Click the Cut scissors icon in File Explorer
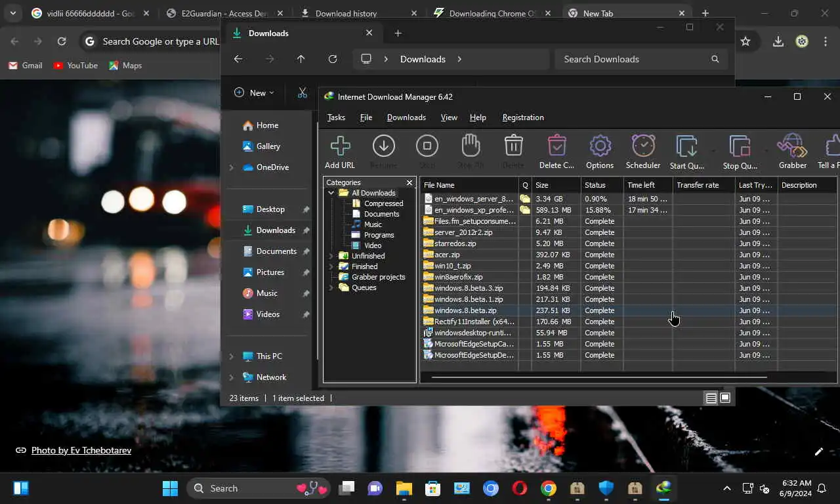The height and width of the screenshot is (504, 840). click(x=302, y=93)
